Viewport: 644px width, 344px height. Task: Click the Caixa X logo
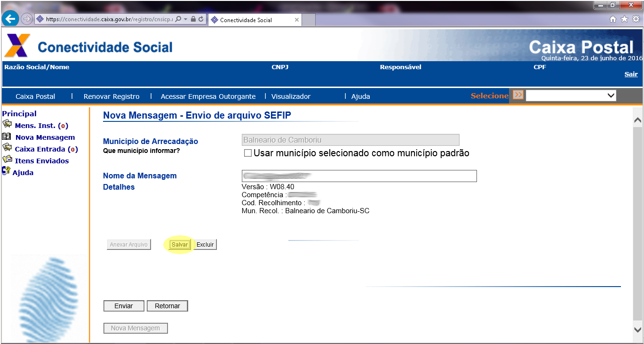[17, 46]
